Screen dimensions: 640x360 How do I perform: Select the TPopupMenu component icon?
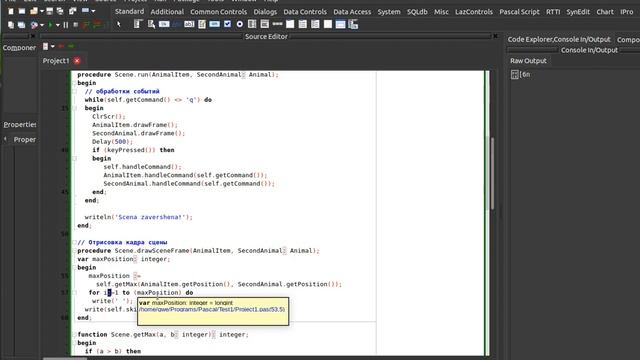click(151, 24)
